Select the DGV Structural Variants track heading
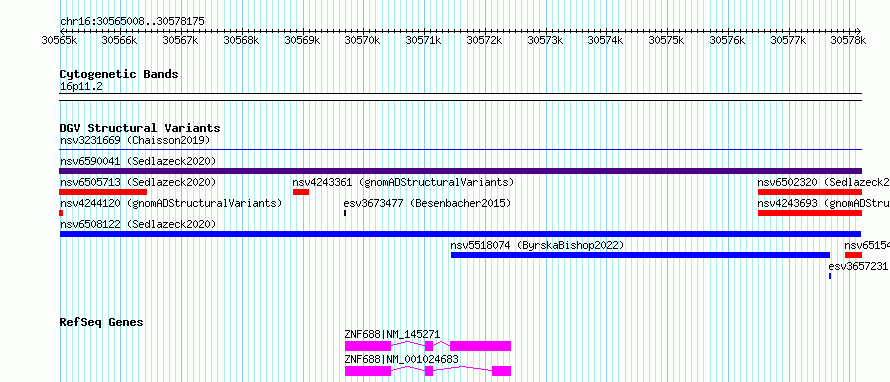The width and height of the screenshot is (890, 382). coord(140,128)
